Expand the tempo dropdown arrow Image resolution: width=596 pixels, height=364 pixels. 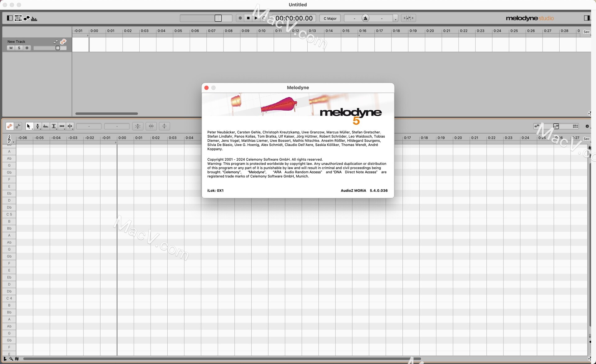[x=395, y=19]
